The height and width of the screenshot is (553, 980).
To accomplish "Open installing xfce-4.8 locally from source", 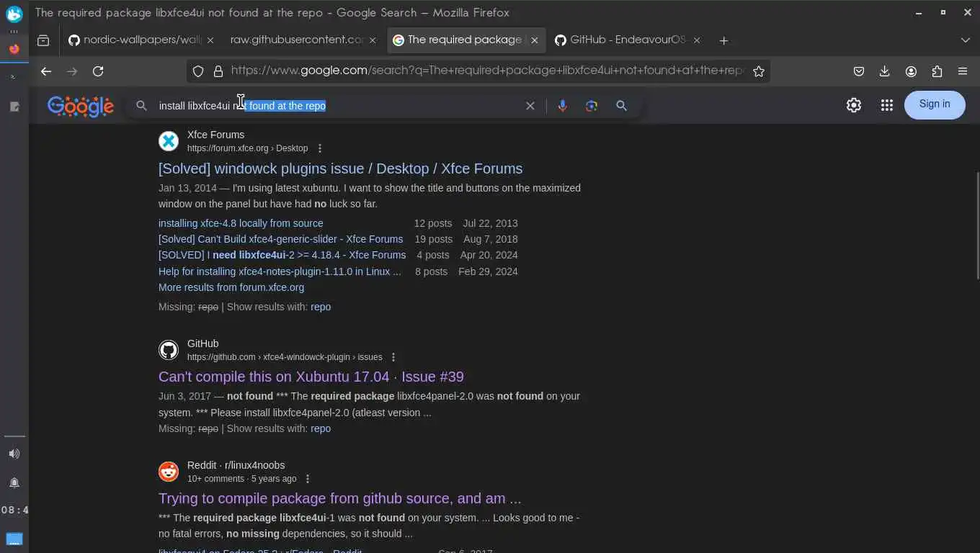I will click(241, 223).
